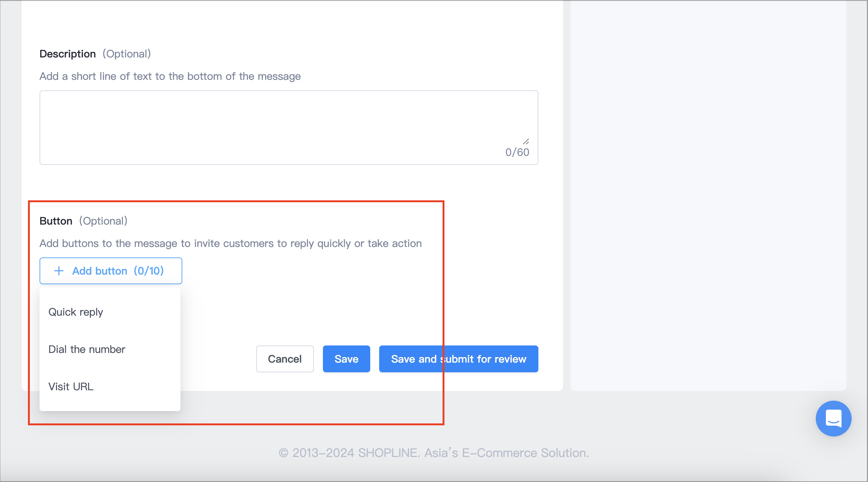868x482 pixels.
Task: Pick the Visit URL option
Action: coord(110,386)
